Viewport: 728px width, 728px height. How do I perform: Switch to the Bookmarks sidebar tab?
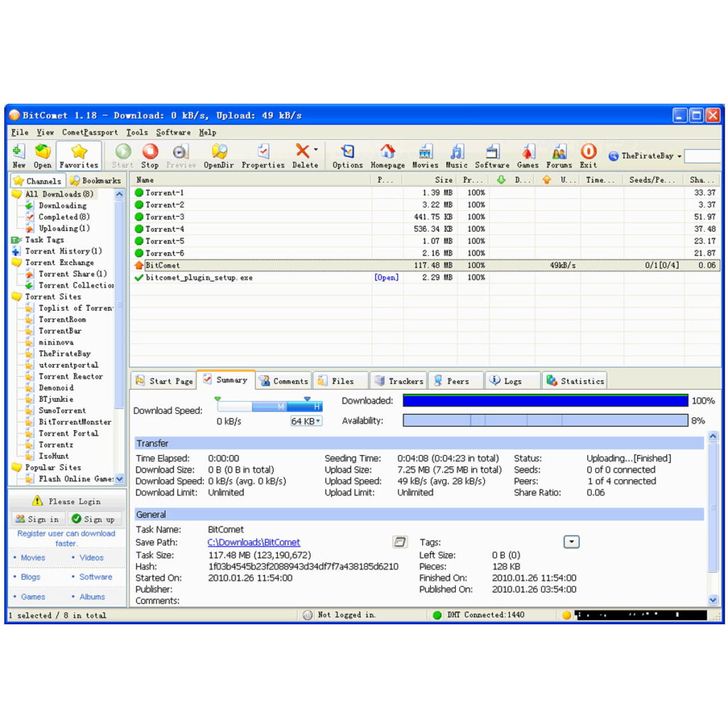point(96,181)
